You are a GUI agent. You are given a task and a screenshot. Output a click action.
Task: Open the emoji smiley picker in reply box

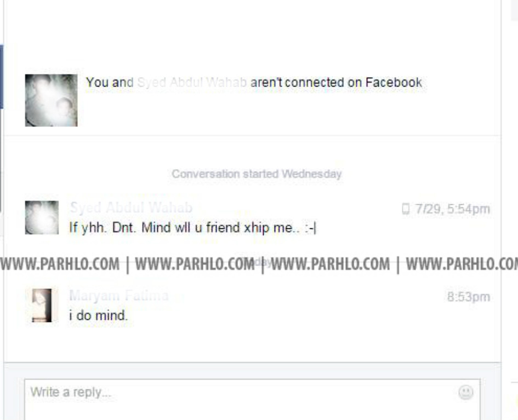click(x=466, y=392)
